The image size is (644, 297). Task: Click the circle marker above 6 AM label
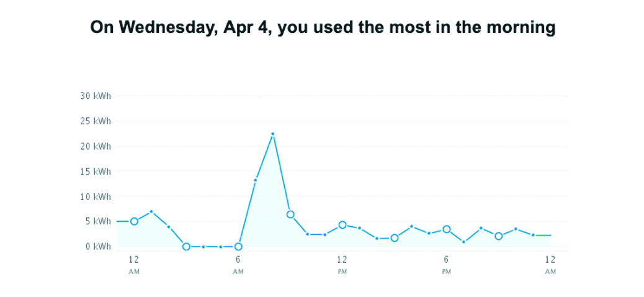pyautogui.click(x=238, y=247)
